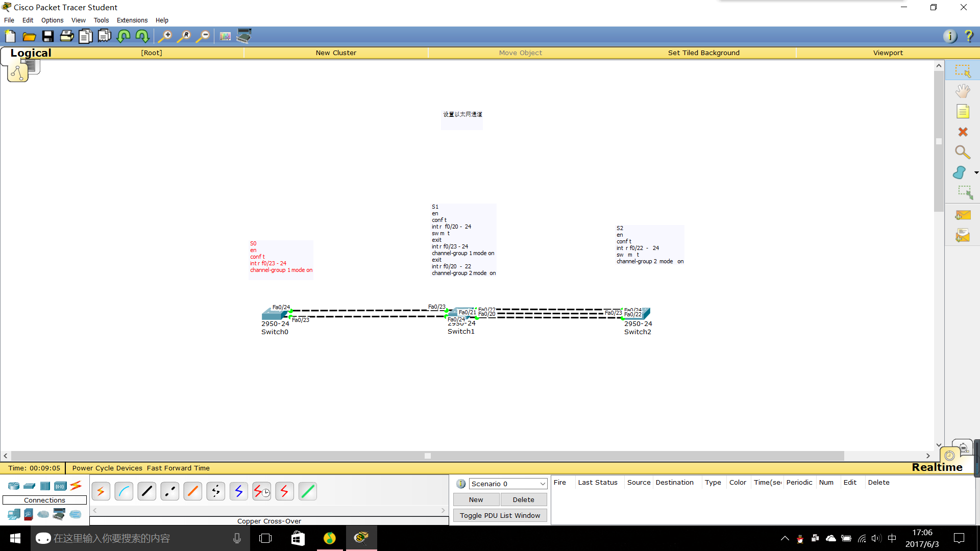Viewport: 980px width, 551px height.
Task: Click the Zoom Out magnifier
Action: click(203, 36)
